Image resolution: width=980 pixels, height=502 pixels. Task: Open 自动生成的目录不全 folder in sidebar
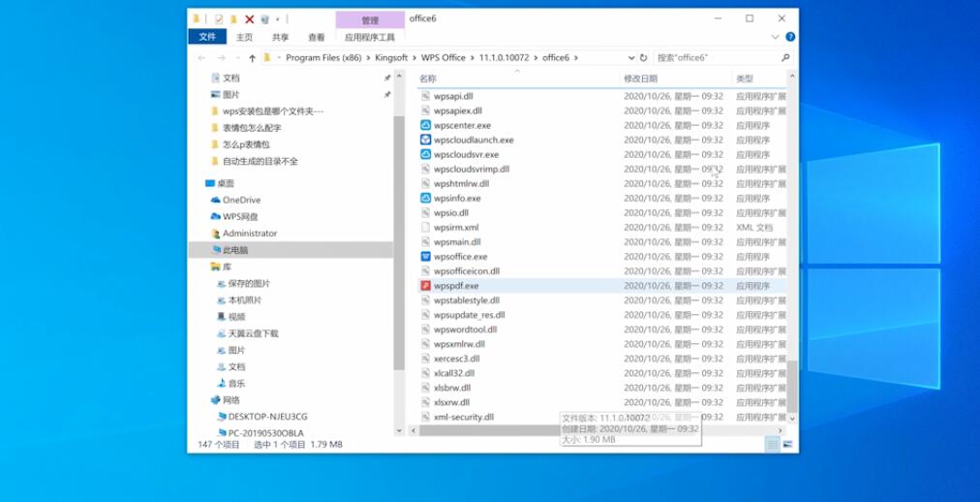coord(260,161)
